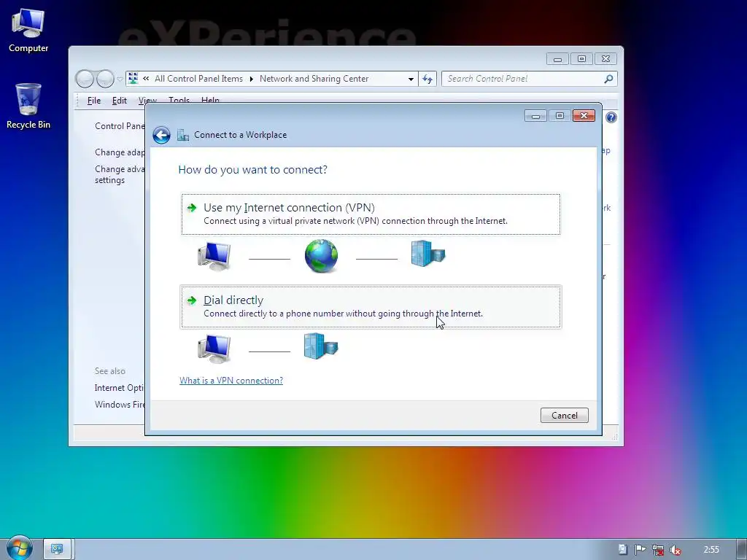Click the leftmost notification tray icon

point(622,550)
